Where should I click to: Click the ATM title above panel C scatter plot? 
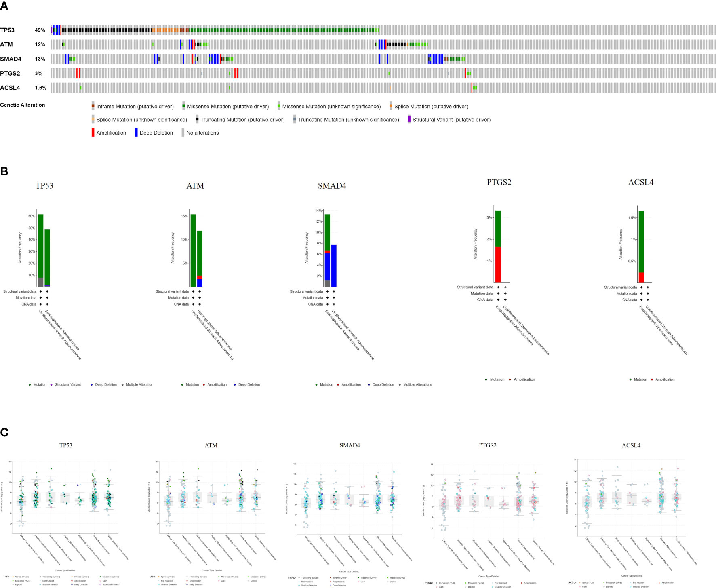pyautogui.click(x=211, y=445)
